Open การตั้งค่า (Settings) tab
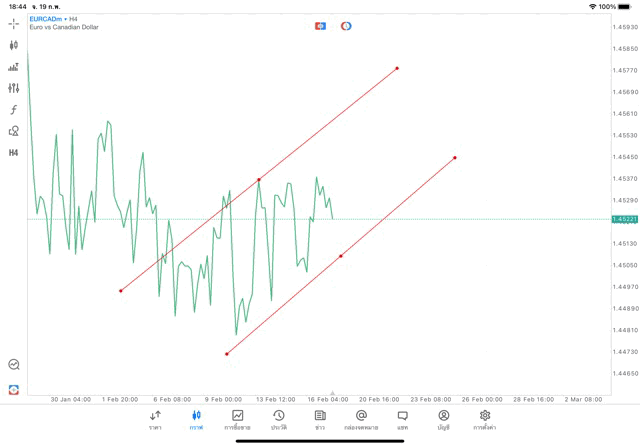The image size is (640, 447). point(485,419)
